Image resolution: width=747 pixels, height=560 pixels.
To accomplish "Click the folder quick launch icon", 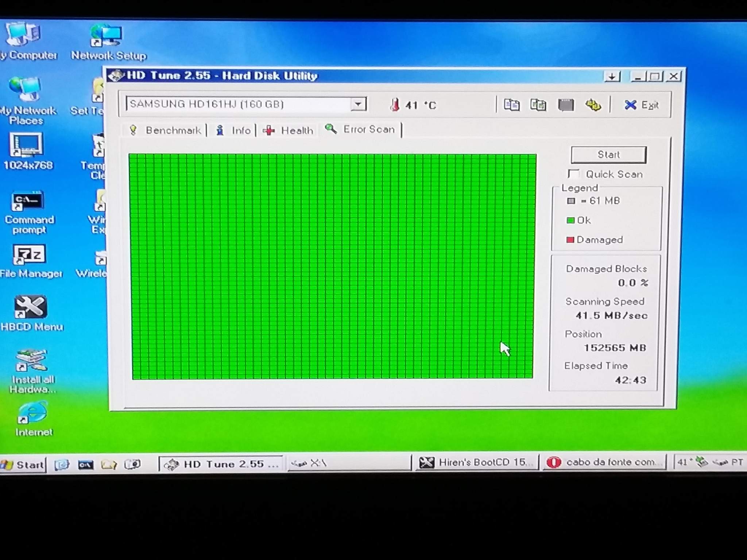I will [109, 464].
